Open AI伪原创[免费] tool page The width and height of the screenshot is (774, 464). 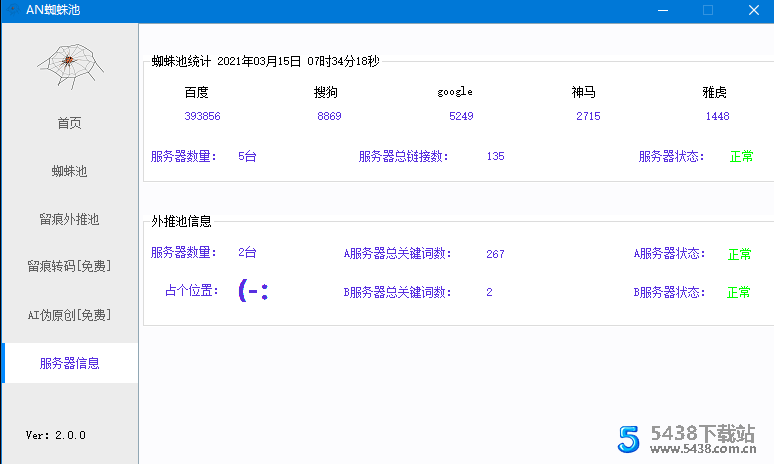tap(69, 315)
